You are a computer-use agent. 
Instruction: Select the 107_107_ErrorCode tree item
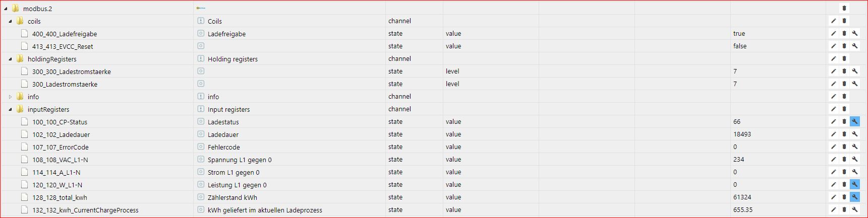tap(60, 148)
